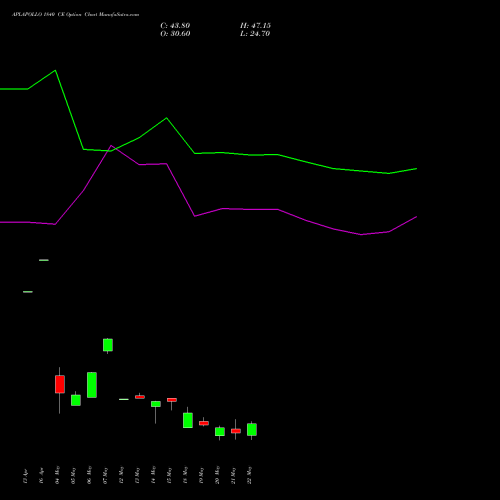Click the close value 'C: 43.80'
500x500 pixels.
pos(175,26)
